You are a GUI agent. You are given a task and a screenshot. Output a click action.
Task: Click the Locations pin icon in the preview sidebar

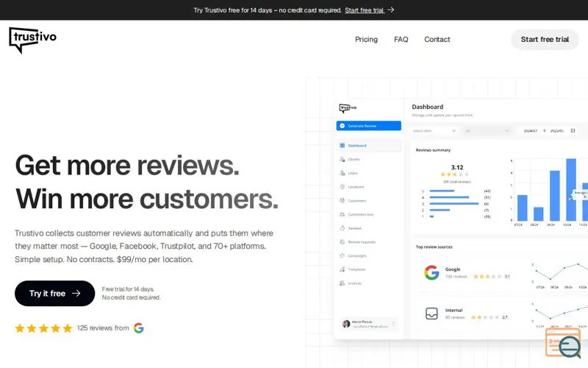342,187
